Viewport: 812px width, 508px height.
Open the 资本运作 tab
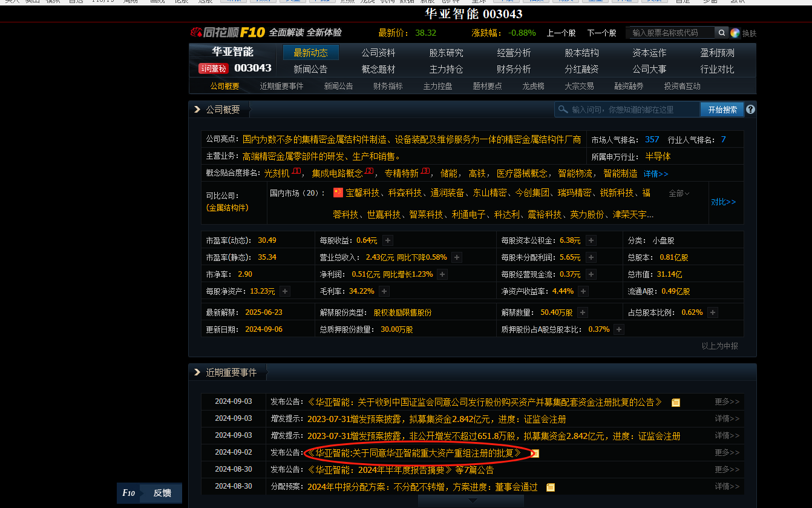(650, 53)
